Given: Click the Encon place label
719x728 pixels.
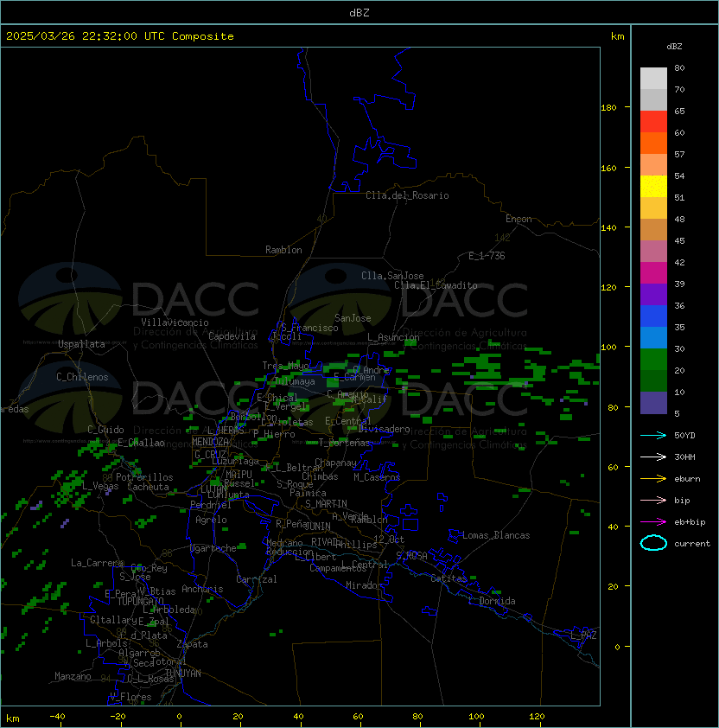Looking at the screenshot, I should (519, 219).
